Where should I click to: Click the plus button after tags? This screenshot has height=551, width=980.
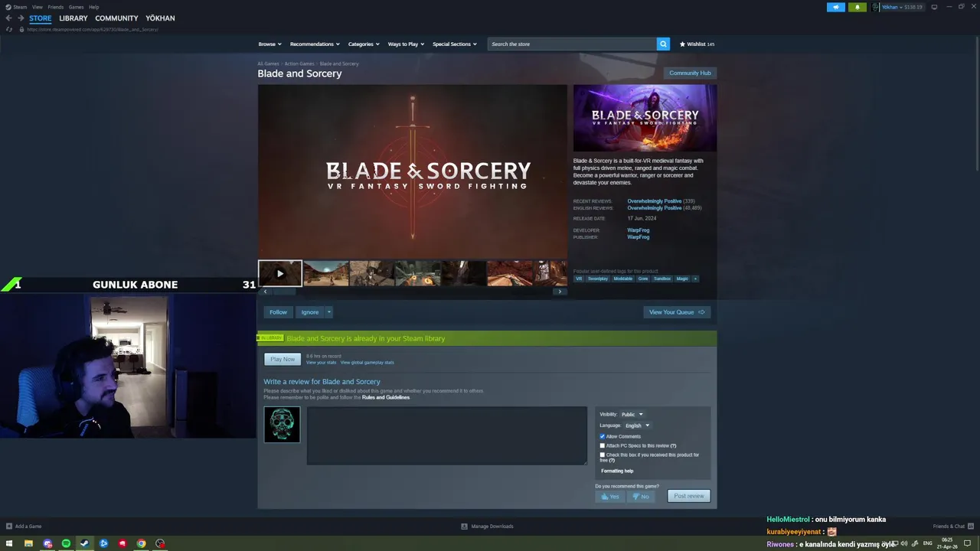[695, 279]
